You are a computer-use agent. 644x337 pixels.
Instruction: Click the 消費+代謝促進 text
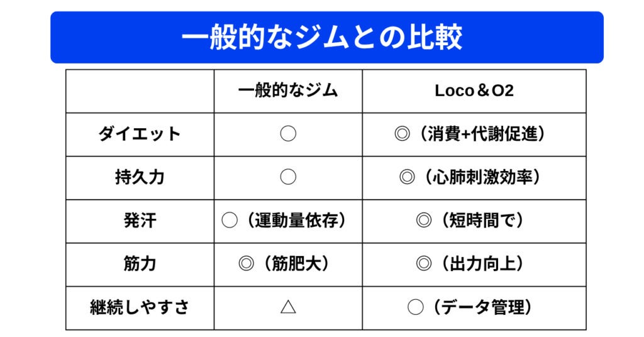point(482,134)
